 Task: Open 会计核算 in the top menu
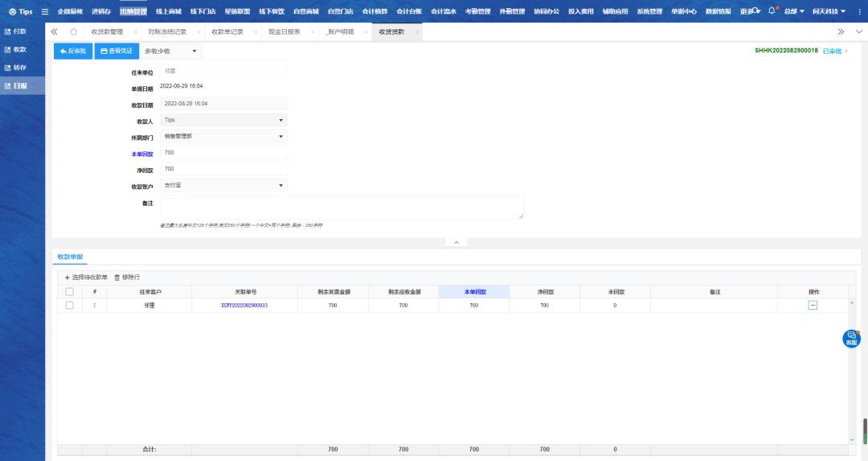click(x=374, y=11)
